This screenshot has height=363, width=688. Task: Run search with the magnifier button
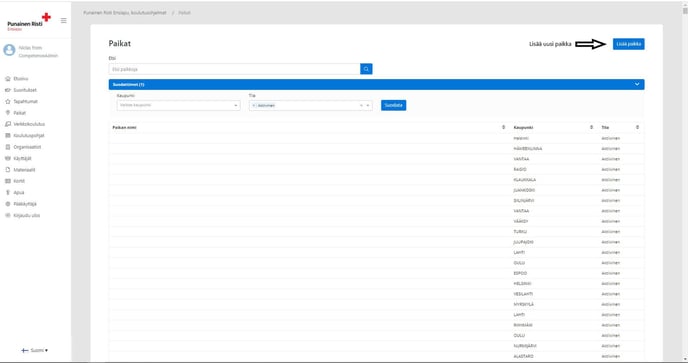point(366,69)
